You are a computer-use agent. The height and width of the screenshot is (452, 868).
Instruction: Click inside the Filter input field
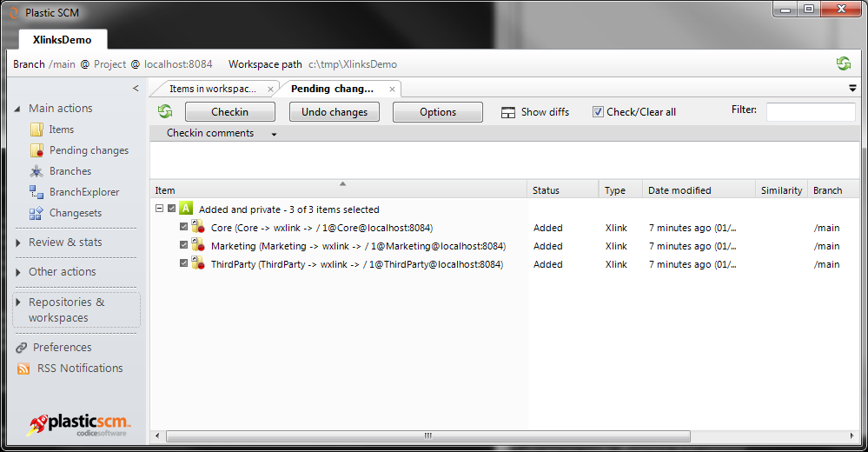pos(811,112)
